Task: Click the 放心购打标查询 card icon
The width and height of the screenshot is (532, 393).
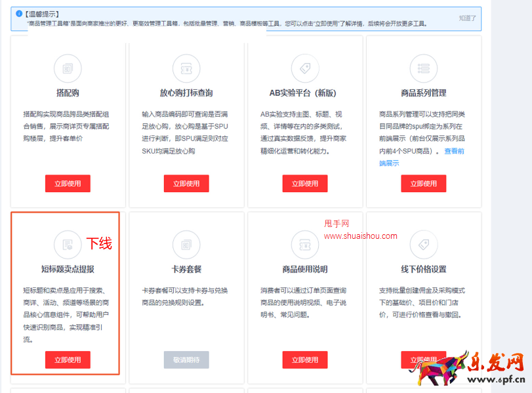Action: point(186,68)
